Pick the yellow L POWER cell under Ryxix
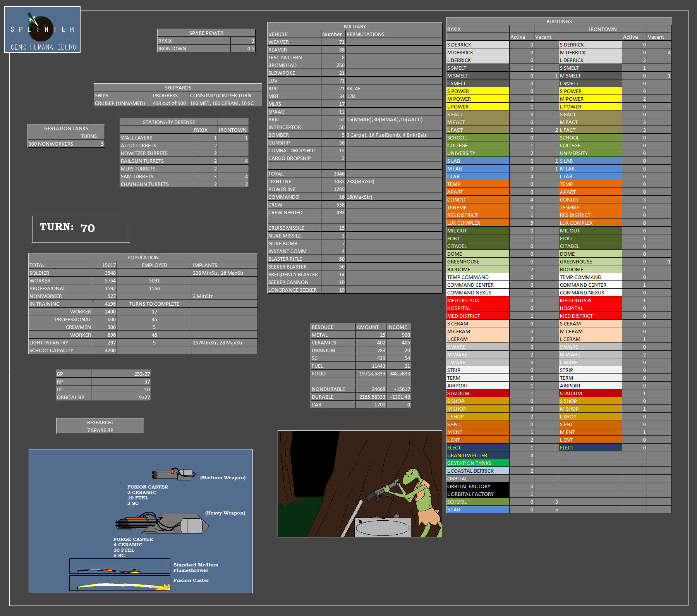Viewport: 697px width, 616px height. (x=477, y=107)
